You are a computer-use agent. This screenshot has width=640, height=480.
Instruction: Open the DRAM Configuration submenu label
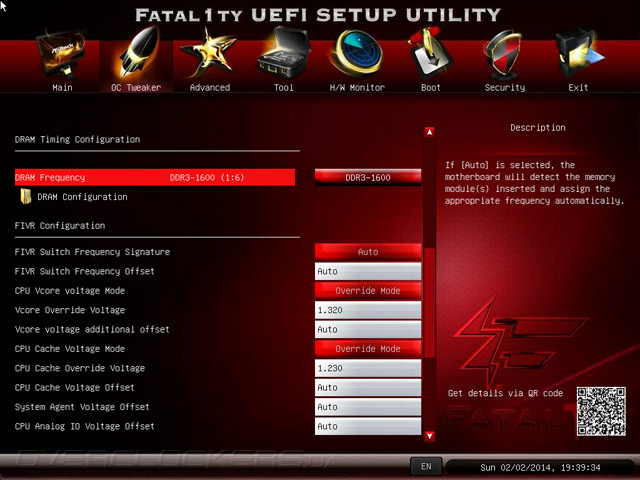(x=82, y=197)
